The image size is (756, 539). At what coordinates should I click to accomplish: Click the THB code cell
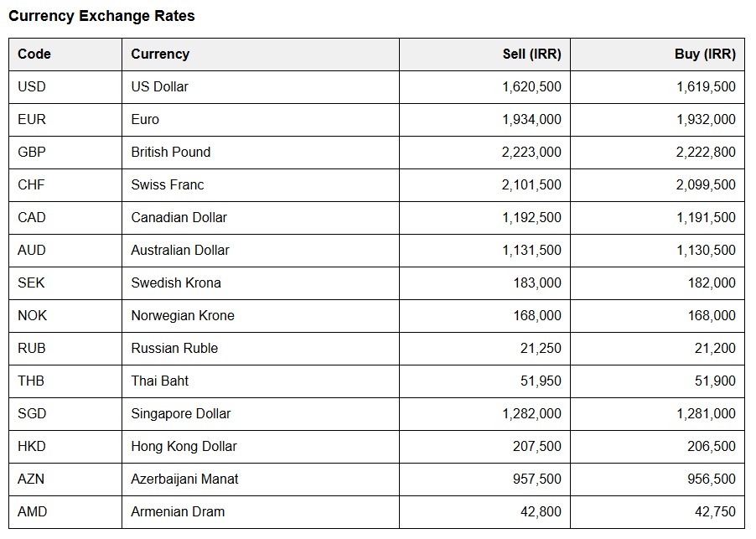click(x=31, y=381)
